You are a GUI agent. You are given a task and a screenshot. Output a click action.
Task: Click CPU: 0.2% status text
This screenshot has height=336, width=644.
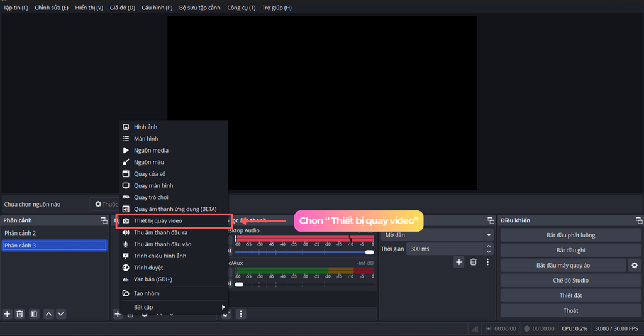574,328
